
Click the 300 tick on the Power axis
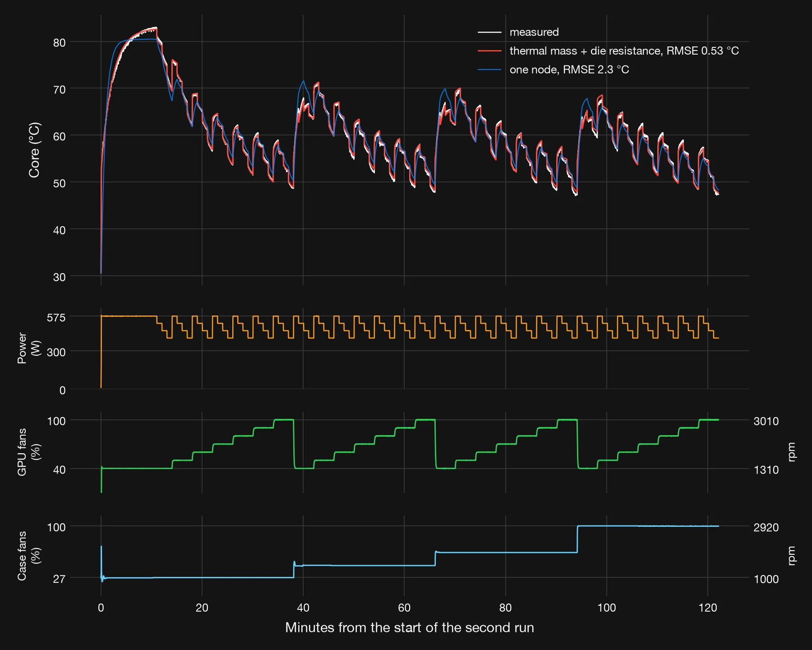click(56, 352)
